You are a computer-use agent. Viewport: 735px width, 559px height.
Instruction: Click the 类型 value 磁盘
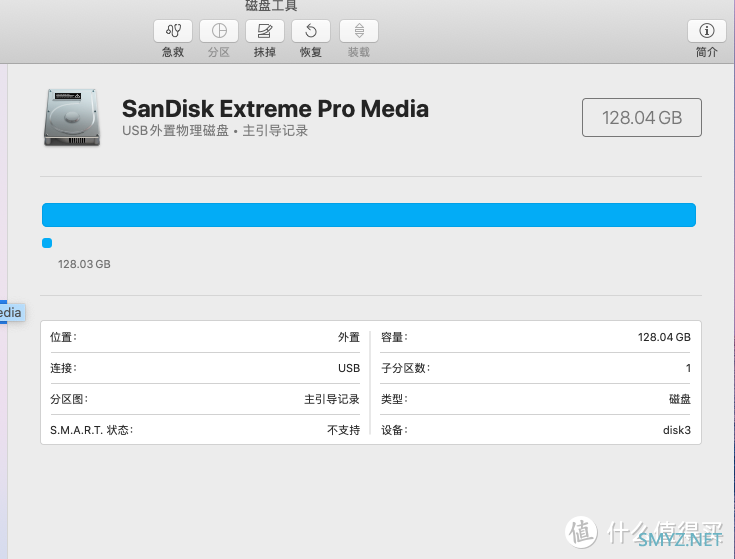coord(680,399)
